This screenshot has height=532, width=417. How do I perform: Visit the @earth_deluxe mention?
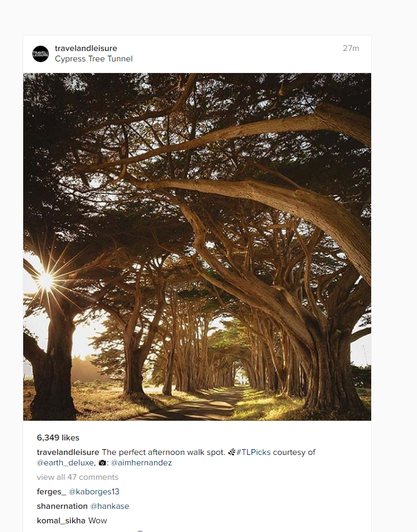click(65, 463)
